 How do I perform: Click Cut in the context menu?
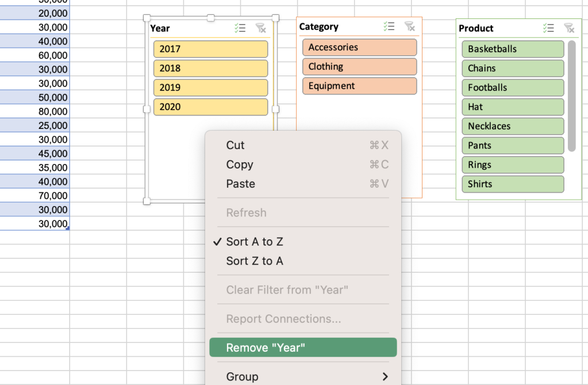click(x=235, y=145)
